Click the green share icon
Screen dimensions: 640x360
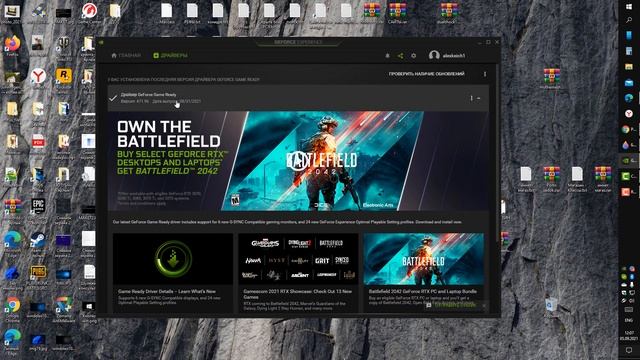tap(400, 56)
